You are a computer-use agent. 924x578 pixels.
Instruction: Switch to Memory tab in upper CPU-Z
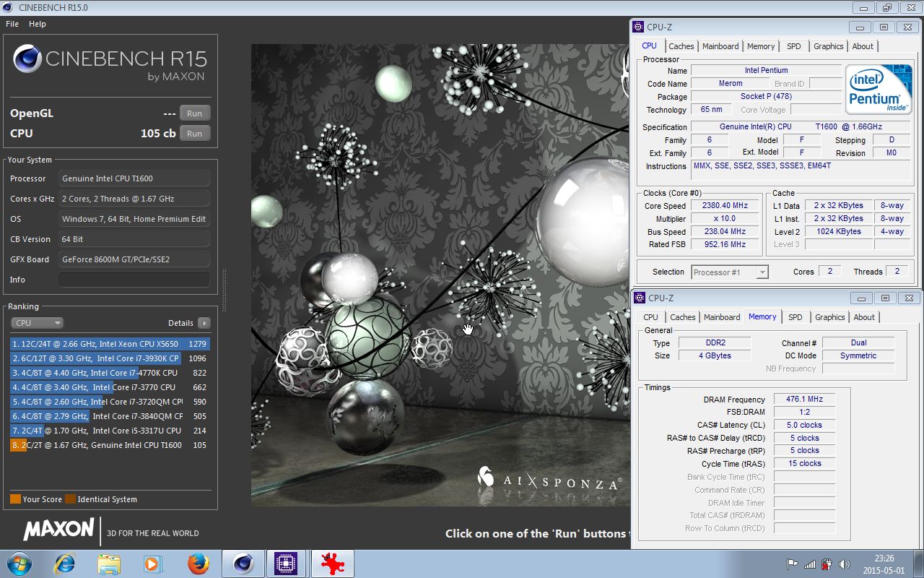[761, 46]
